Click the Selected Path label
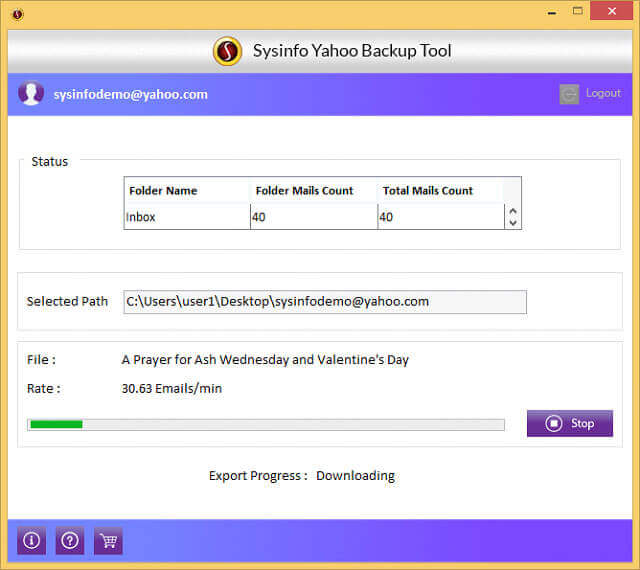This screenshot has height=570, width=640. pos(67,302)
